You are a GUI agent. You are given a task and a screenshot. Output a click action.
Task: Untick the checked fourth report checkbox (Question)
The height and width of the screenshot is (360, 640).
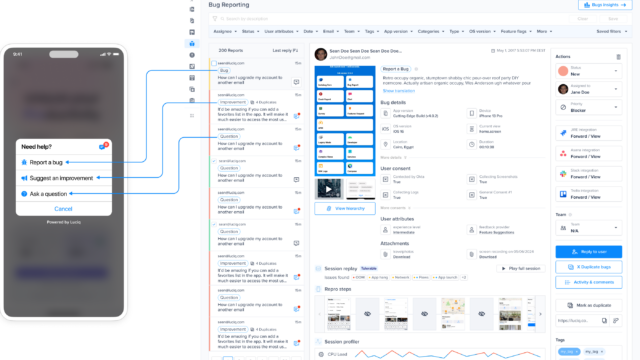[214, 161]
